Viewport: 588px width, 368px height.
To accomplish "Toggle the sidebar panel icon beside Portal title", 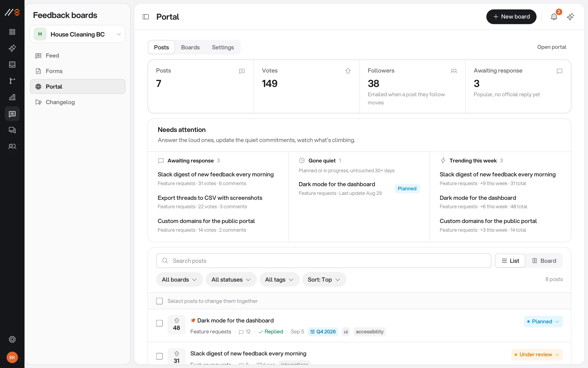I will 146,17.
